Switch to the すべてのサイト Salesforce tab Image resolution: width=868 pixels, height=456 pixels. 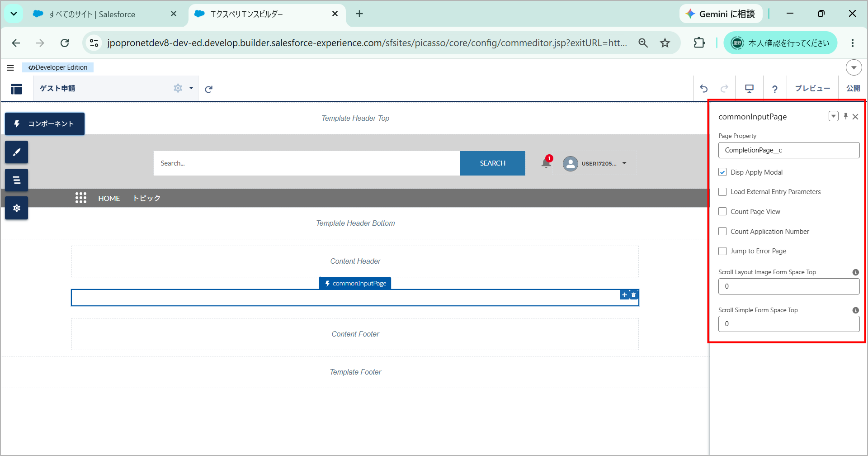pos(92,14)
